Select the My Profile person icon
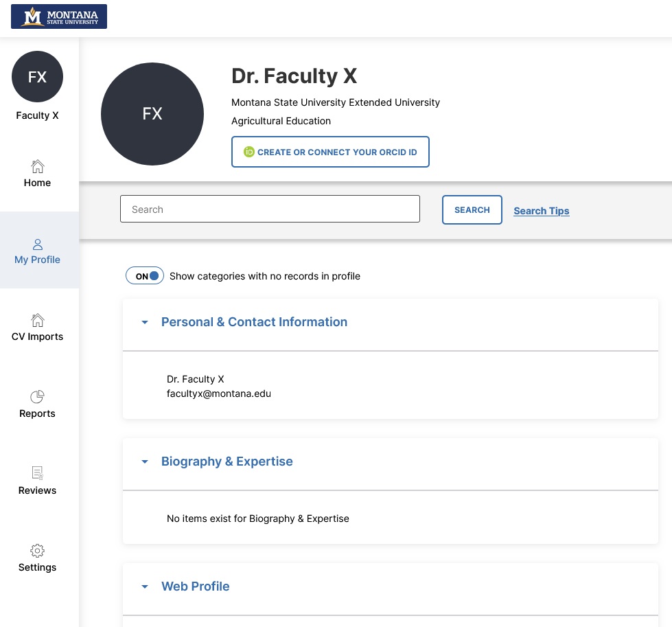The height and width of the screenshot is (627, 672). [37, 244]
